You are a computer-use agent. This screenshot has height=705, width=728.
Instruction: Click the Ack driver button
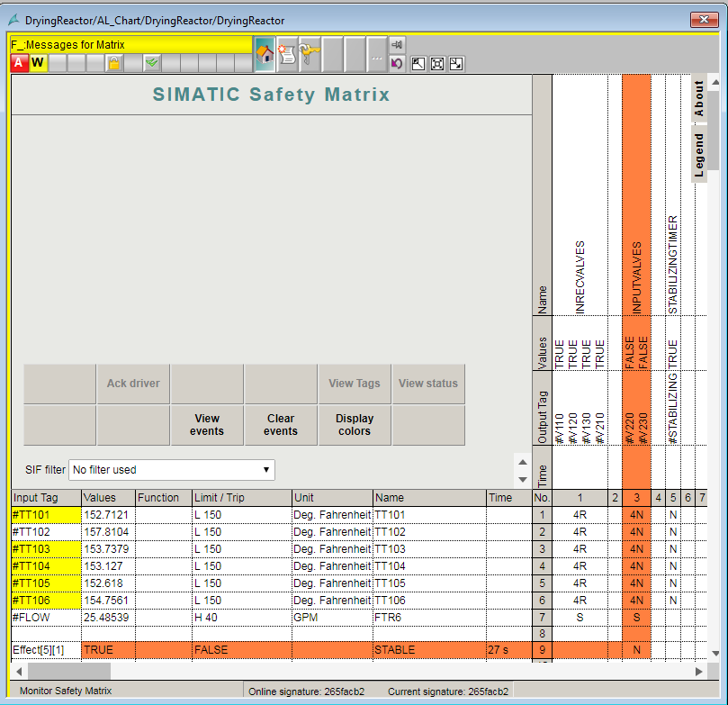pyautogui.click(x=133, y=384)
